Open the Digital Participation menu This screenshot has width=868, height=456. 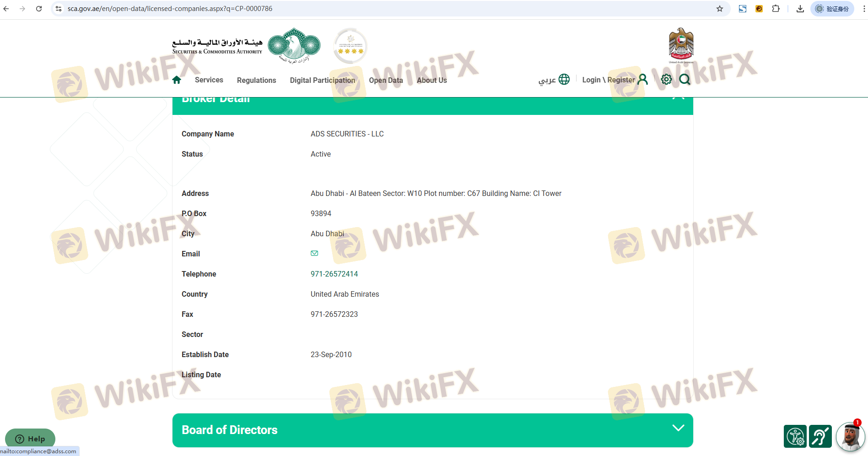coord(323,80)
